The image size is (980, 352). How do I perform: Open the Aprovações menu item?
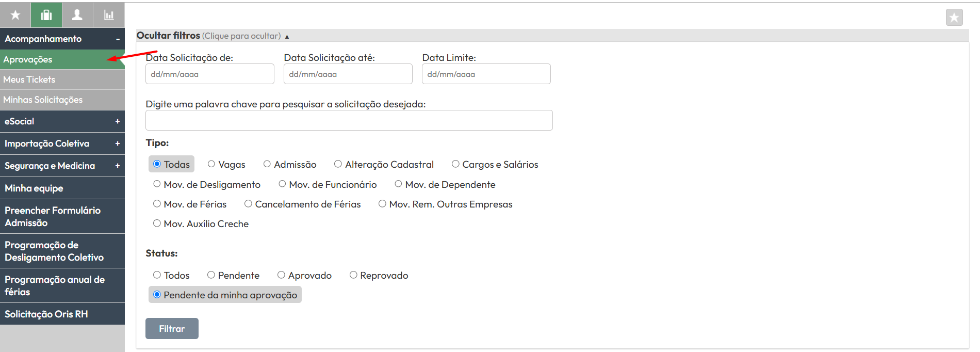(62, 59)
